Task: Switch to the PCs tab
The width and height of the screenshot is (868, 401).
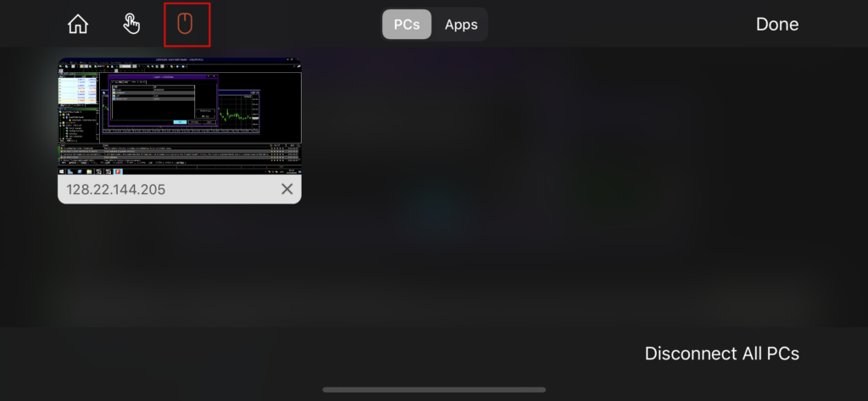Action: tap(407, 25)
